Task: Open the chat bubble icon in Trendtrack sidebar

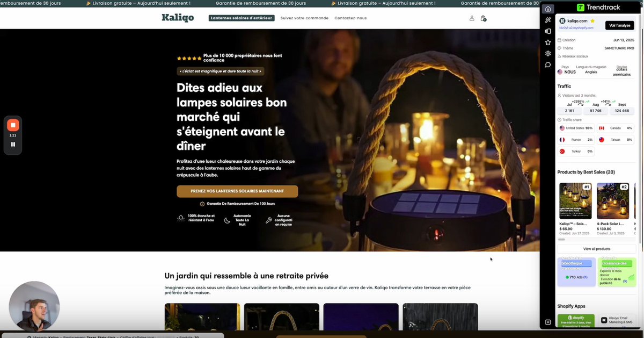Action: click(x=548, y=65)
